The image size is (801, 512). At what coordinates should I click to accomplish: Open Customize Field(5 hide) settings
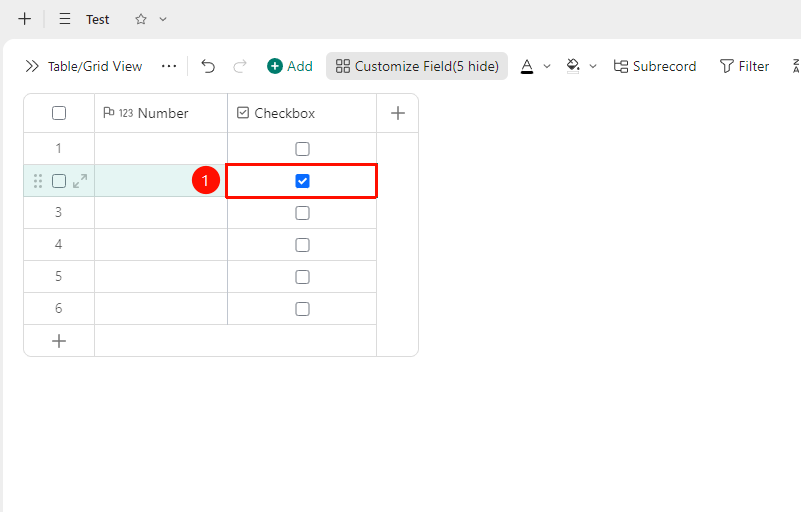[417, 66]
